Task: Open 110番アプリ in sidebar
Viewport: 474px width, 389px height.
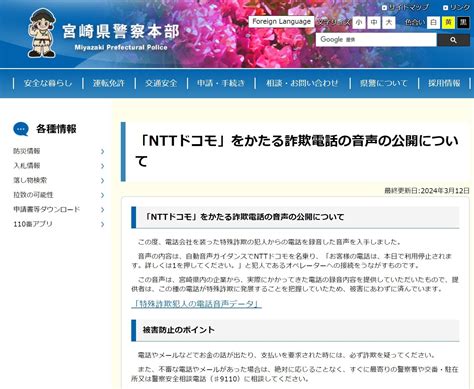Action: pyautogui.click(x=33, y=224)
